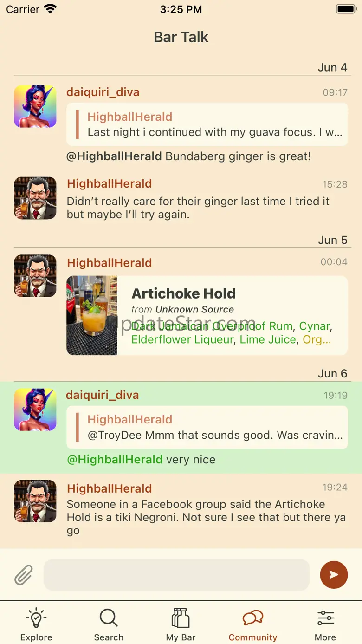362x644 pixels.
Task: Open the Search magnifier tab
Action: pos(109,625)
